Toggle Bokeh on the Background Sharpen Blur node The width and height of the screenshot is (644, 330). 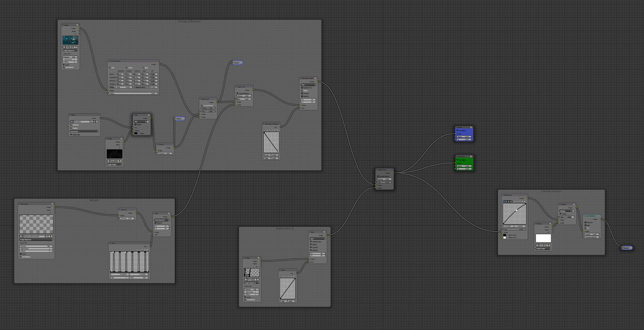(302, 91)
